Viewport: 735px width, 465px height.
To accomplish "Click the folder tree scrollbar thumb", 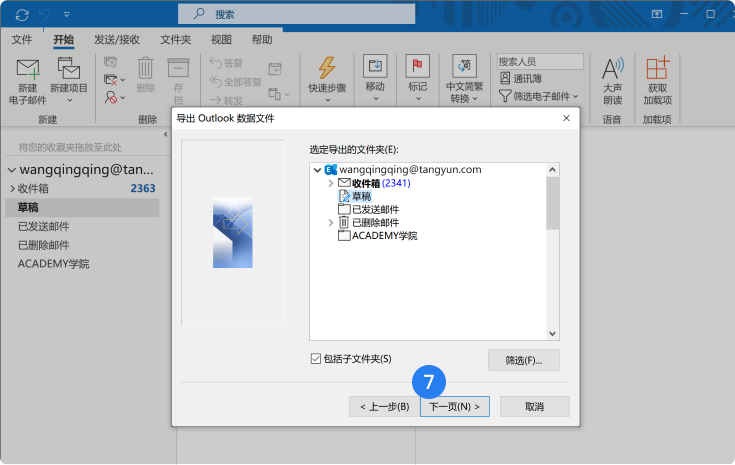I will coord(552,203).
